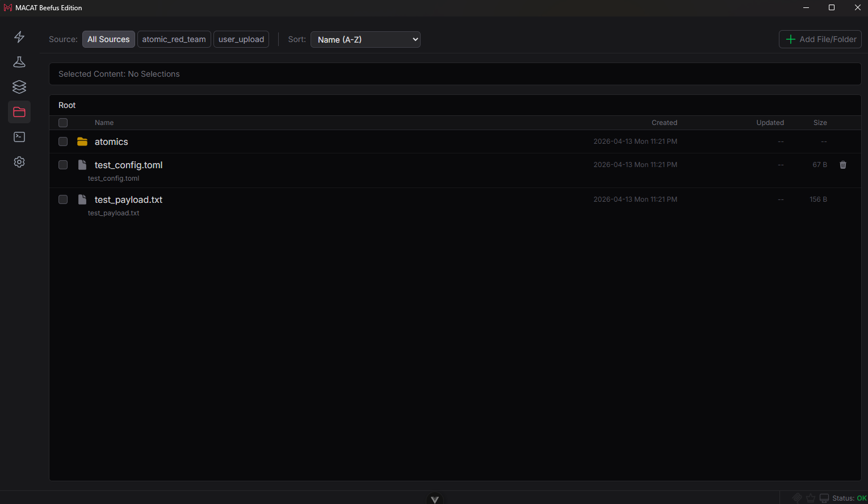Filter by user_upload source
The height and width of the screenshot is (504, 868).
click(241, 39)
